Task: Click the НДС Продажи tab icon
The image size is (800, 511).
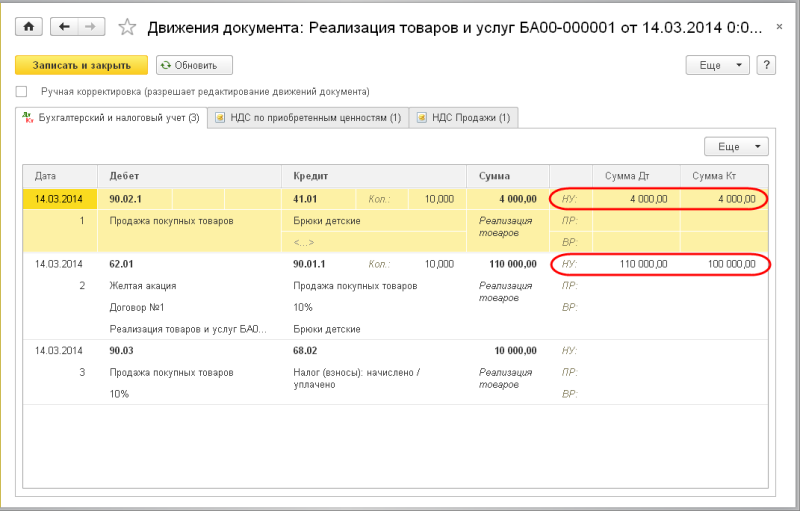Action: tap(423, 118)
